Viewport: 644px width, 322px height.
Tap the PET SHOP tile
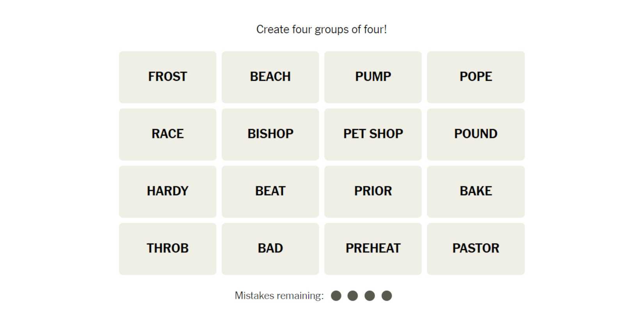[373, 134]
